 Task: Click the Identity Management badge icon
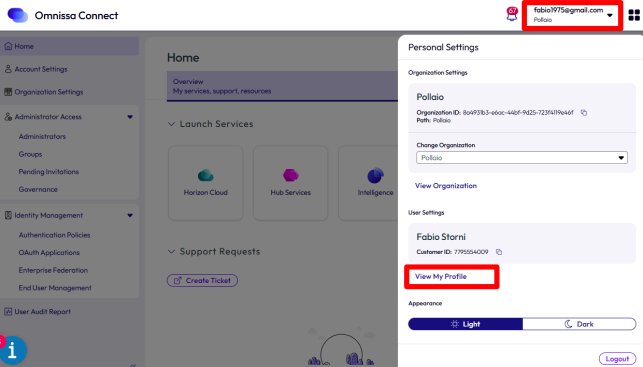pyautogui.click(x=8, y=215)
